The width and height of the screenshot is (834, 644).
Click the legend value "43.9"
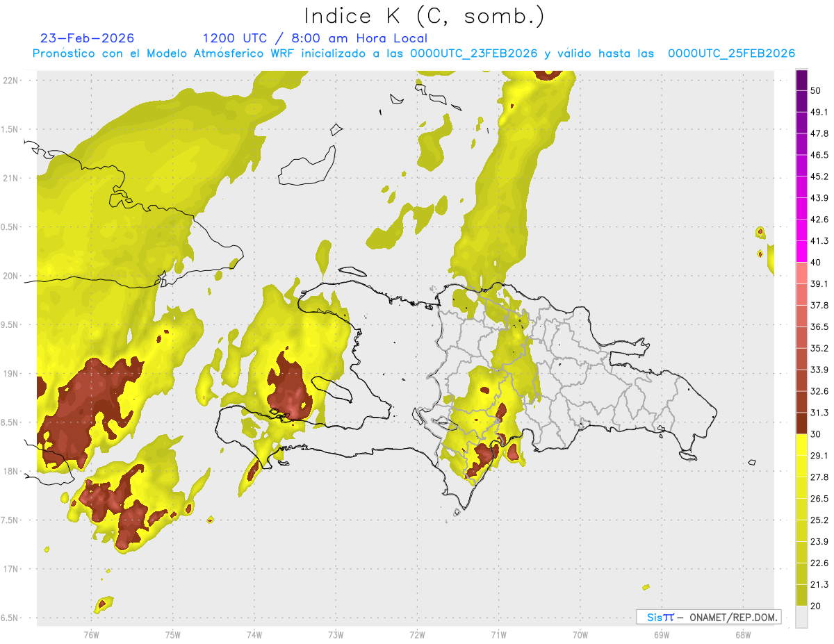[x=819, y=198]
